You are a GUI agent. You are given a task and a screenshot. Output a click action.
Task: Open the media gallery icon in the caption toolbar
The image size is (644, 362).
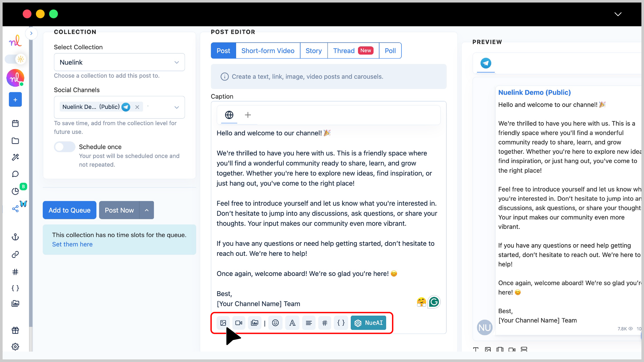click(254, 323)
